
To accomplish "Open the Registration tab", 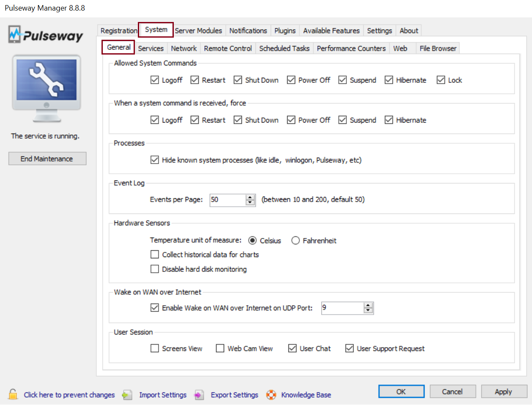I will coord(119,30).
